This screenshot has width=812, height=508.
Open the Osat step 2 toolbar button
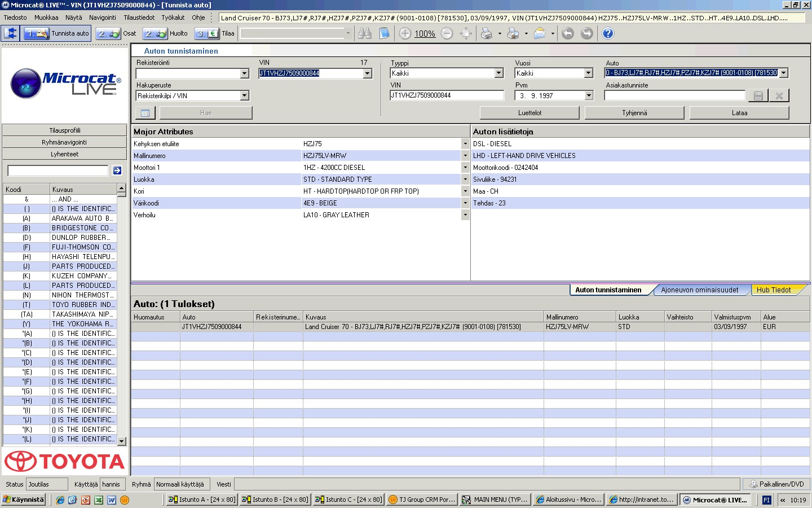[x=117, y=33]
